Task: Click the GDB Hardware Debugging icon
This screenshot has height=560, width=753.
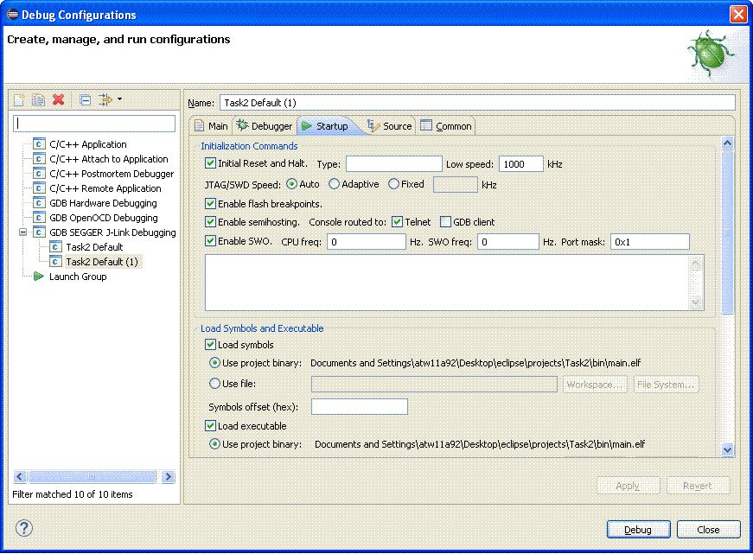Action: 39,203
